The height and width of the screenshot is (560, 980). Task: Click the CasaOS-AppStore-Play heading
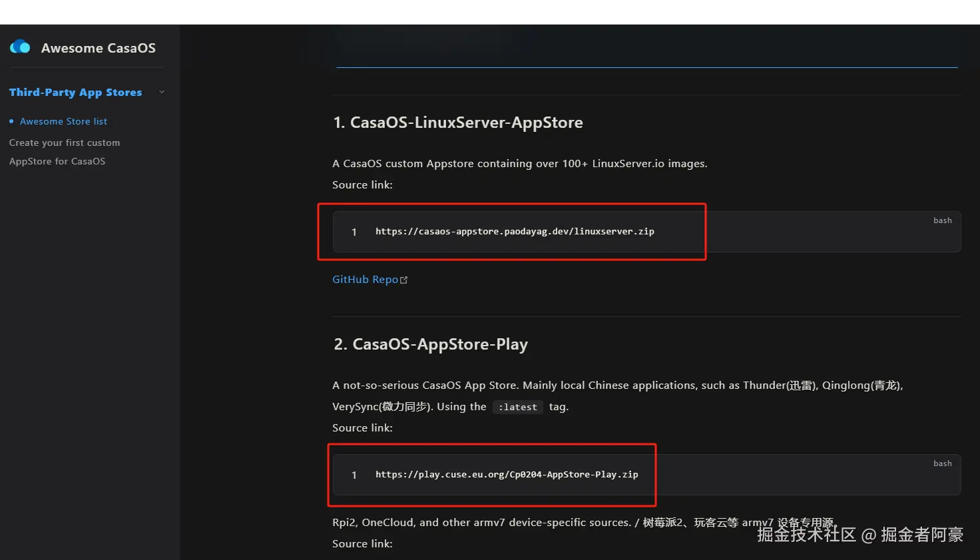pos(431,344)
